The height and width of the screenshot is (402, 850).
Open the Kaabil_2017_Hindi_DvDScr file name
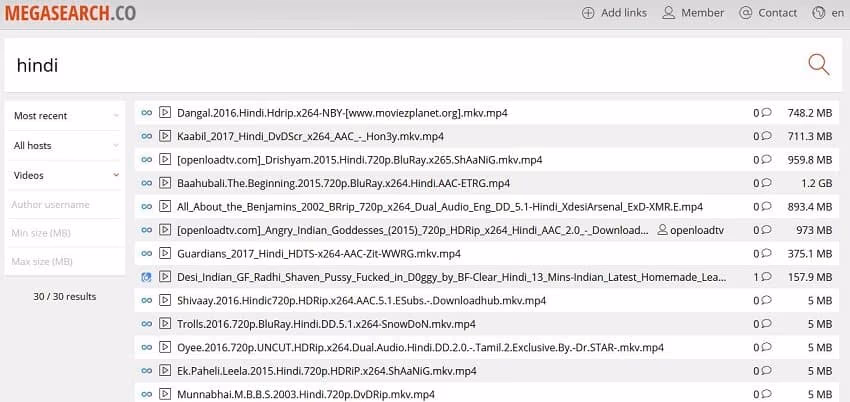pos(310,137)
